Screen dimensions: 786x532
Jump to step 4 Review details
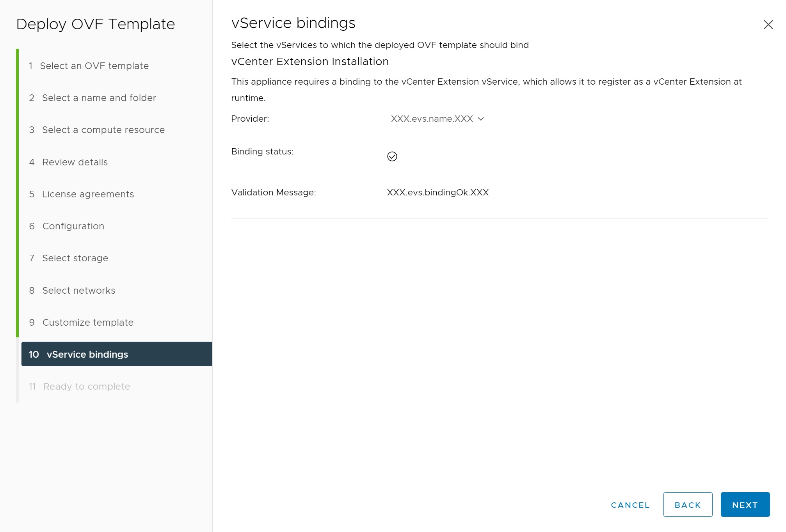75,162
